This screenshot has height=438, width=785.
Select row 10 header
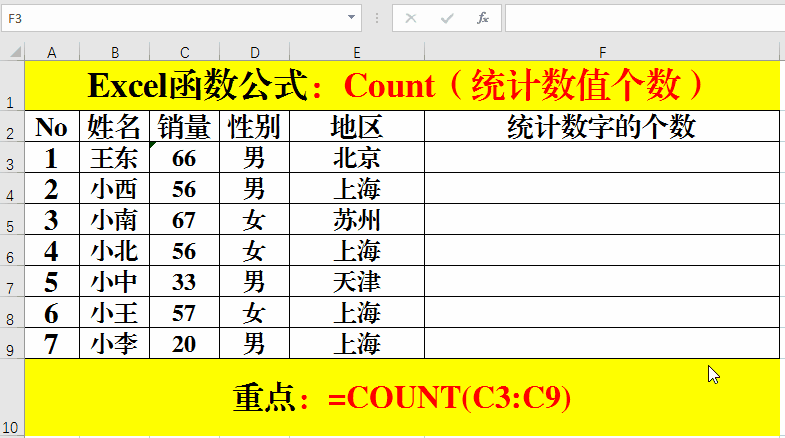(x=12, y=397)
